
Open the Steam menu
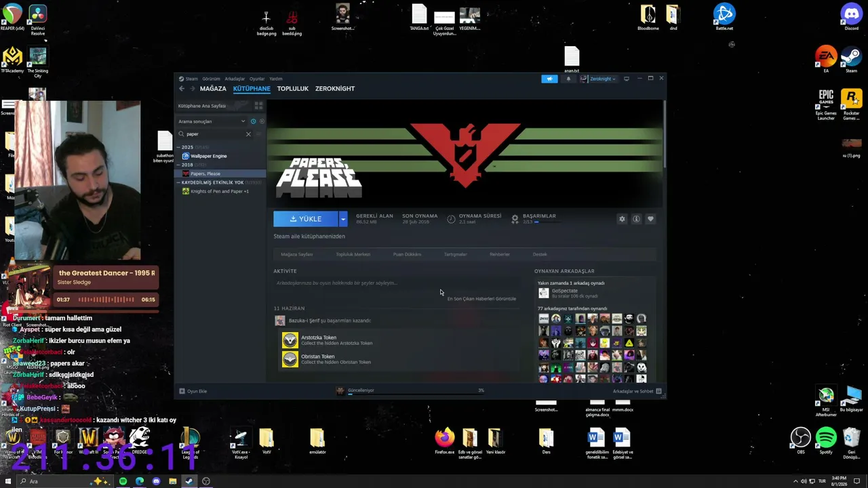(189, 79)
